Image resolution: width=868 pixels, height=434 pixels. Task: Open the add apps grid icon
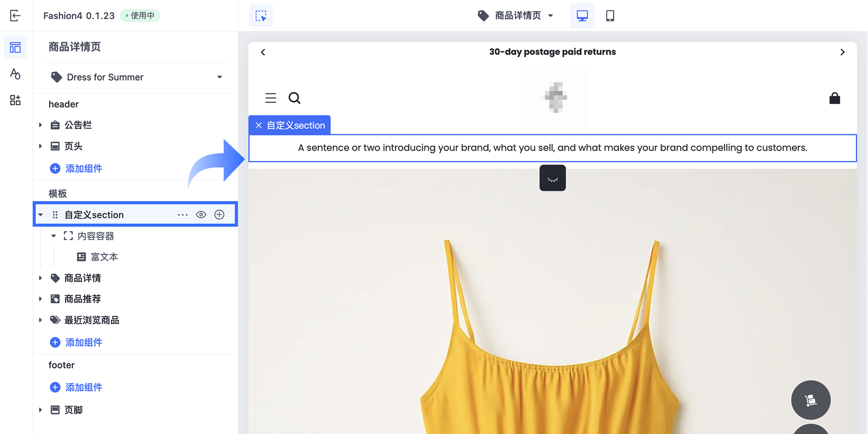[x=15, y=100]
